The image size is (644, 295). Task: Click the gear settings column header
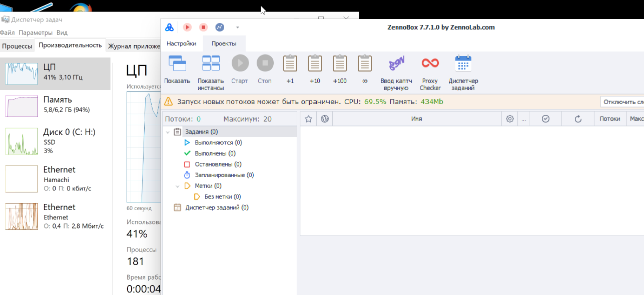(510, 118)
